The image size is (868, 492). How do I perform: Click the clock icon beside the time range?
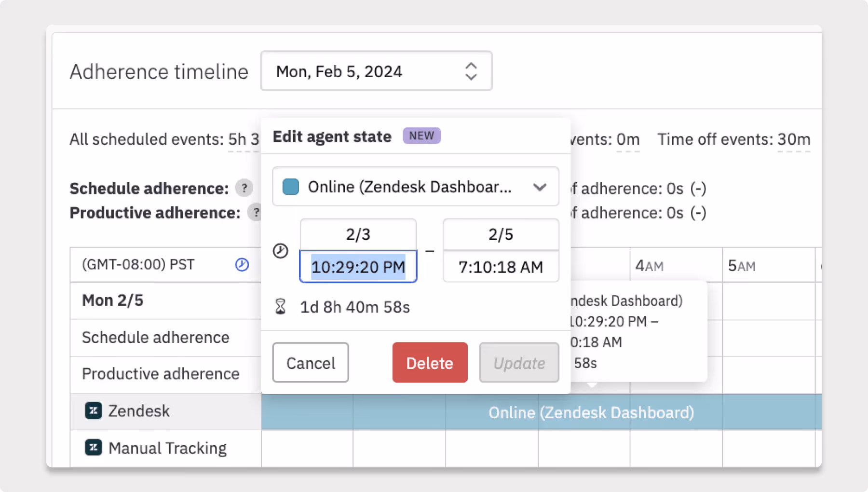[x=280, y=251]
